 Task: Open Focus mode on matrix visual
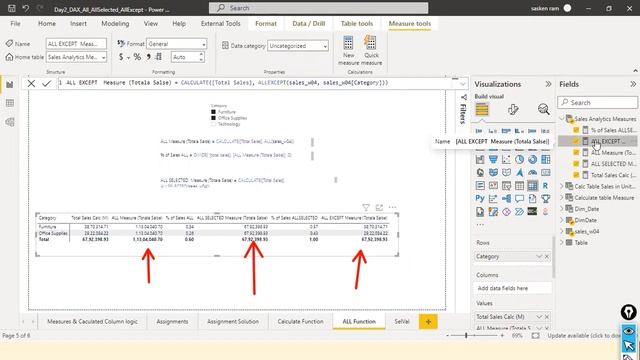(379, 207)
